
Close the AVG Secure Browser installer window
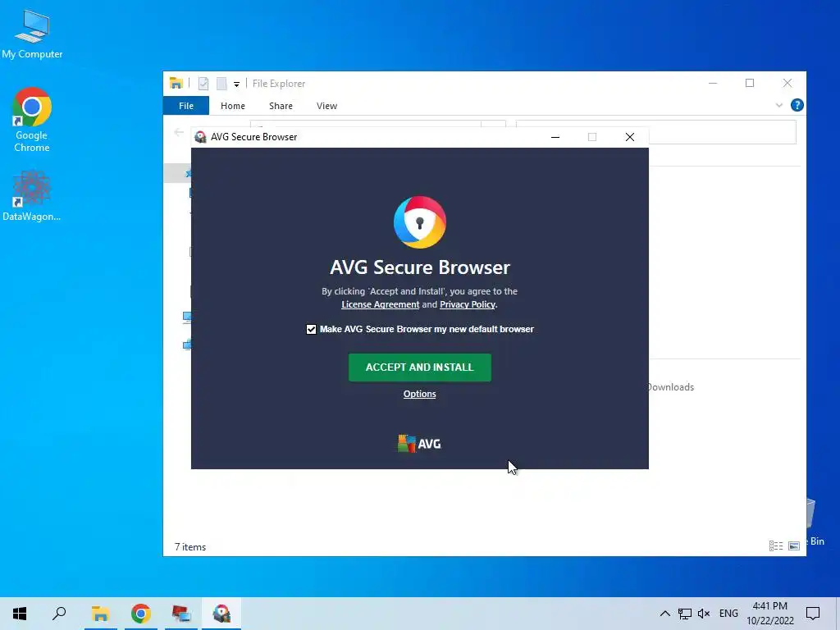click(630, 137)
